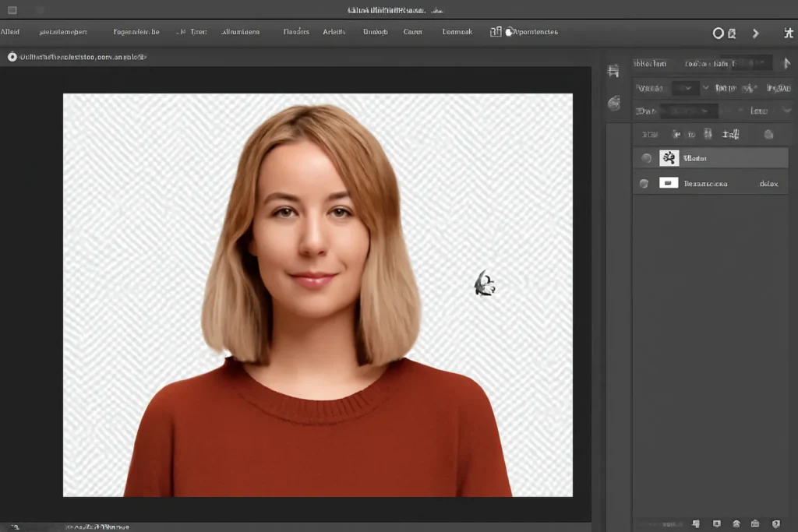The width and height of the screenshot is (798, 532).
Task: Toggle visibility of the bottom layer
Action: pos(644,183)
